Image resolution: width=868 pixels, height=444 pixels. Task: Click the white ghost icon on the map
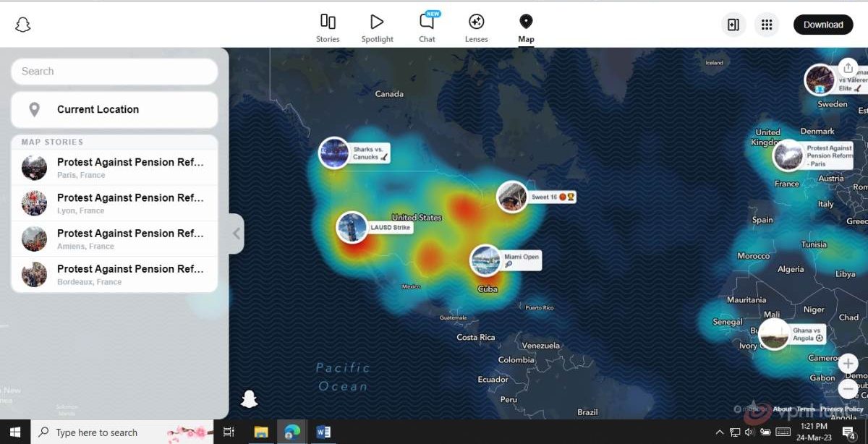(x=249, y=398)
